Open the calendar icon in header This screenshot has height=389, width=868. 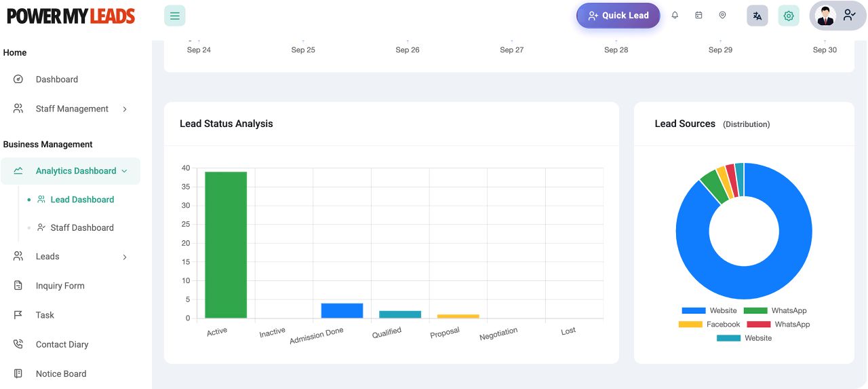pyautogui.click(x=698, y=16)
